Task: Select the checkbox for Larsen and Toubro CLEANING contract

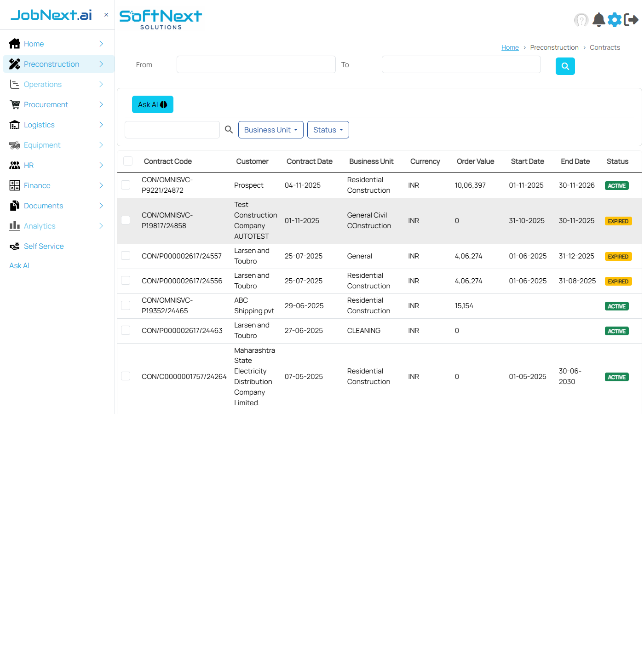Action: tap(126, 330)
